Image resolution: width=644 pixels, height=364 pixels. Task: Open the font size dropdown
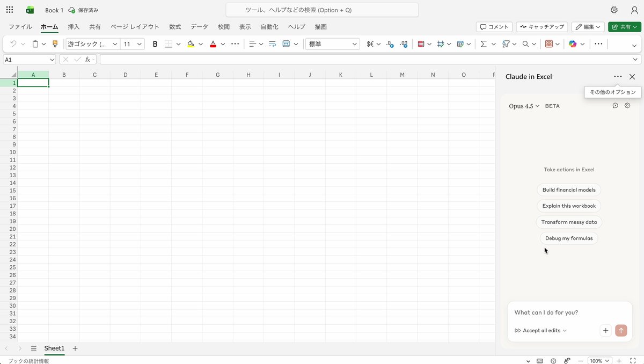140,44
